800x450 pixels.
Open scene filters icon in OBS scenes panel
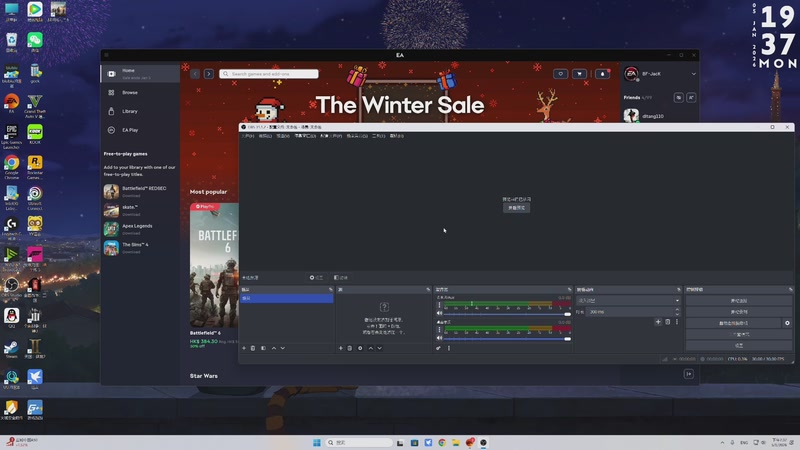coord(263,348)
